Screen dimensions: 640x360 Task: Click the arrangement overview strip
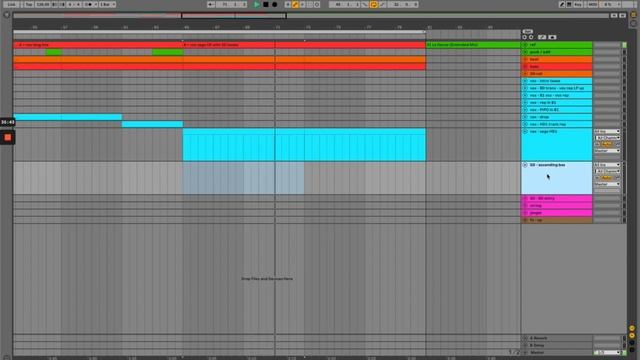[x=311, y=16]
